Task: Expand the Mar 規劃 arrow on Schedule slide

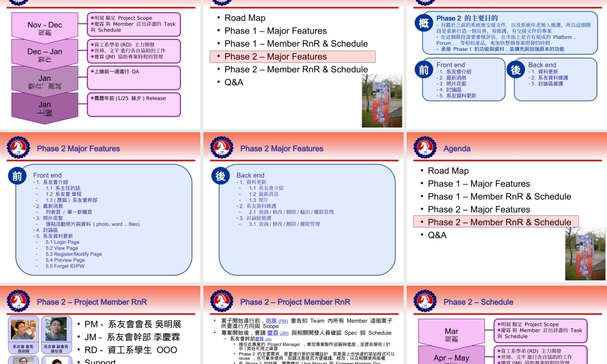Action: click(x=450, y=331)
